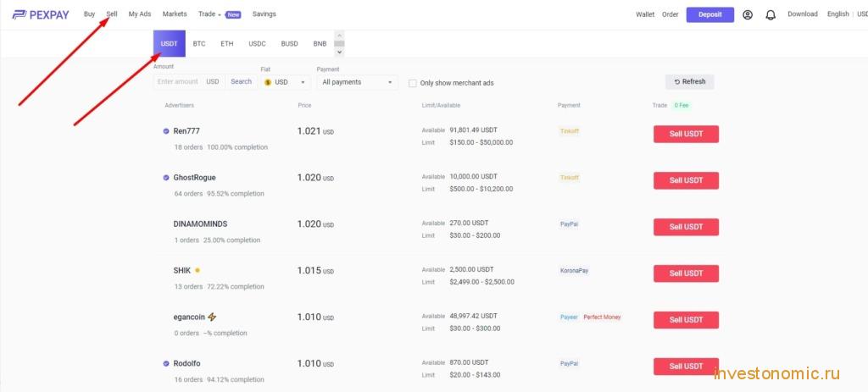Click Sell USDT for SHIK
This screenshot has width=868, height=392.
click(x=686, y=273)
